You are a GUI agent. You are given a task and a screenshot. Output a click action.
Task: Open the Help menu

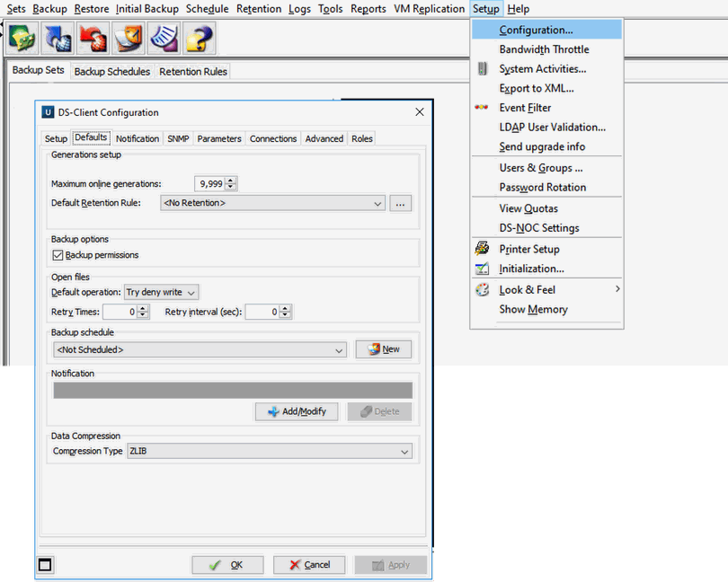(x=519, y=9)
